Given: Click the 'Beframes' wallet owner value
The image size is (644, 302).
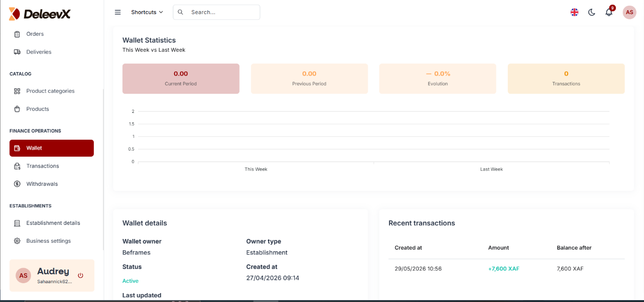Looking at the screenshot, I should [x=136, y=253].
